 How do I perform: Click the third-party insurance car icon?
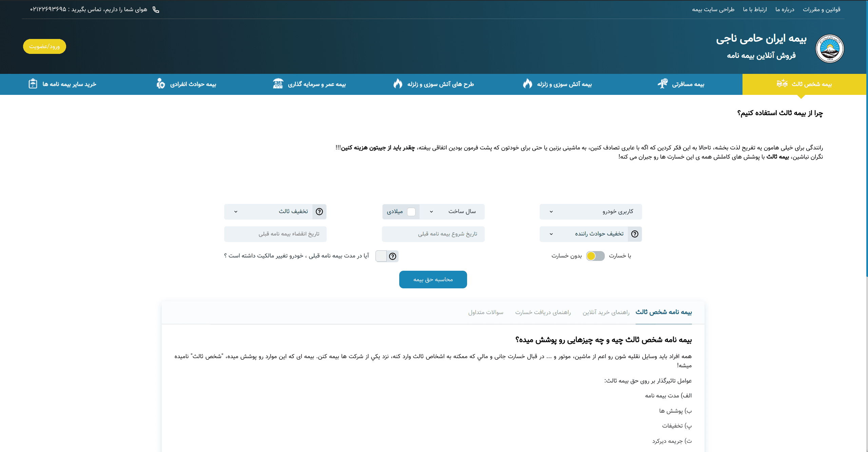782,83
